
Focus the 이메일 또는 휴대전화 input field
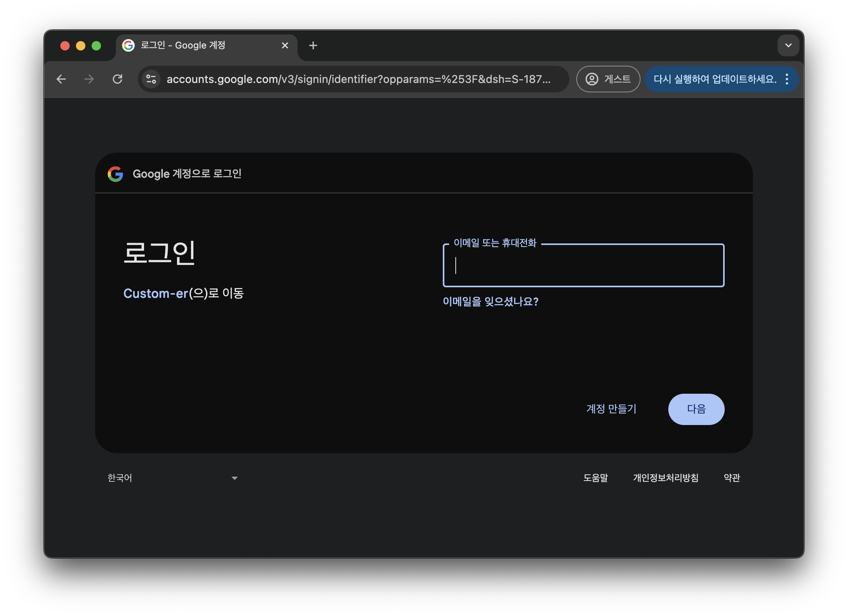click(583, 266)
